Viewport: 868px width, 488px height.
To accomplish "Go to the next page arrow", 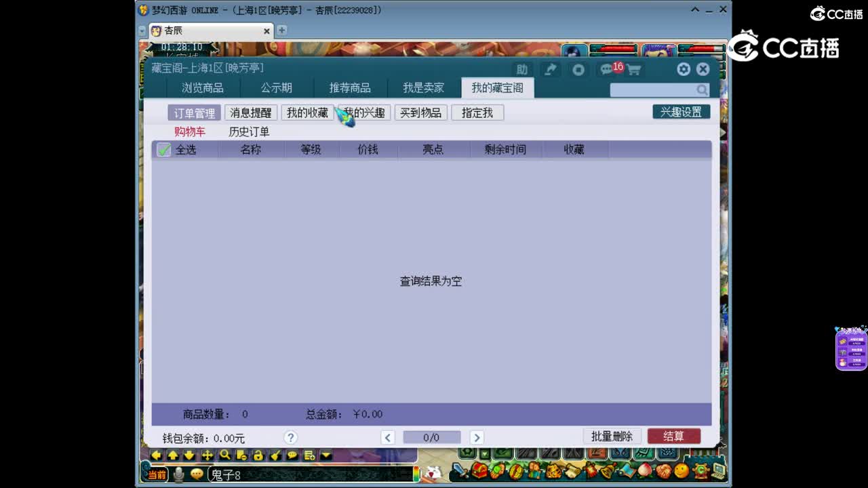I will tap(477, 438).
